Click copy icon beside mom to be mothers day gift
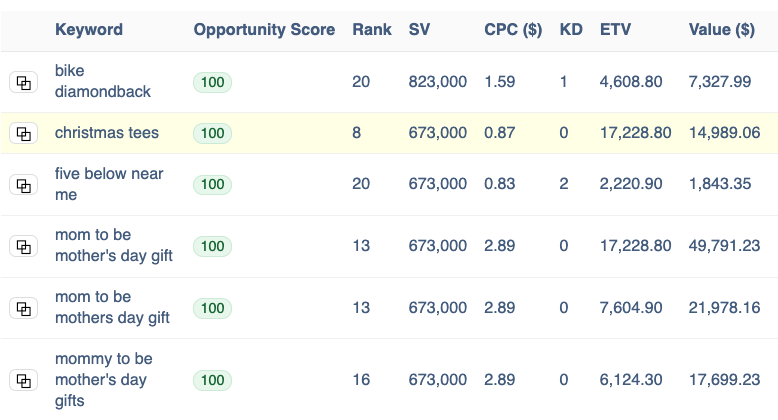The image size is (778, 420). 23,308
